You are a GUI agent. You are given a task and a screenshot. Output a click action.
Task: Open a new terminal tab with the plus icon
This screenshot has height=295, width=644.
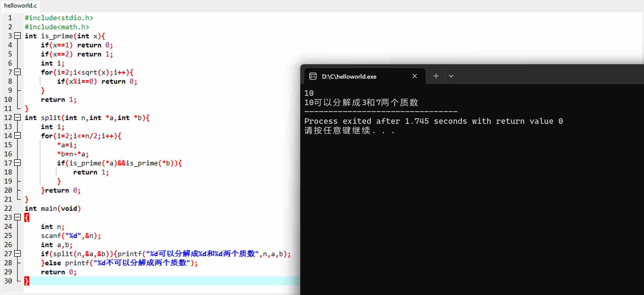(x=436, y=76)
